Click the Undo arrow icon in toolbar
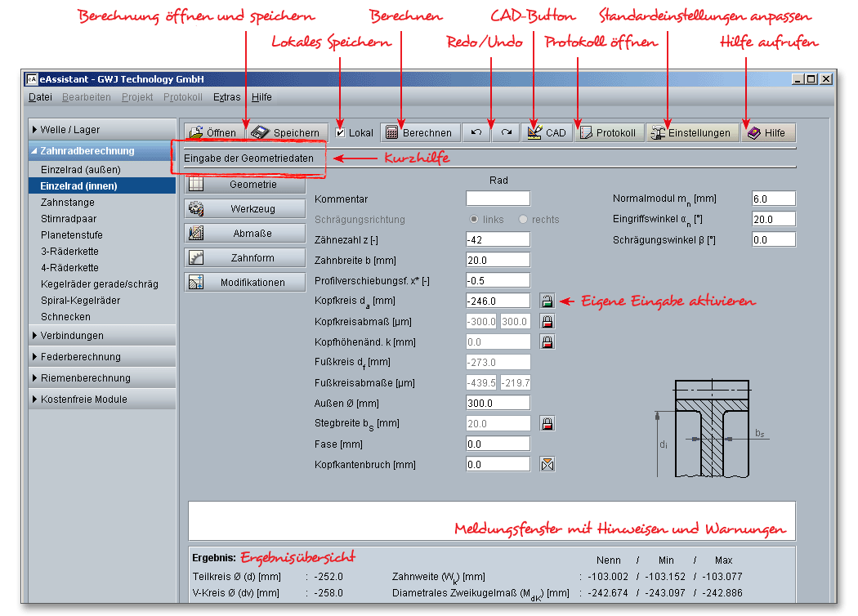Viewport: 858px width, 616px height. [476, 132]
